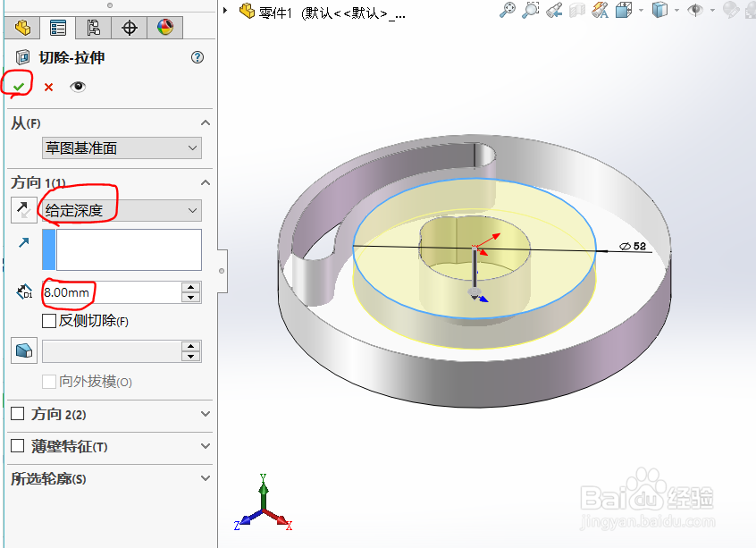
Task: Click the reverse direction arrow button
Action: (x=23, y=210)
